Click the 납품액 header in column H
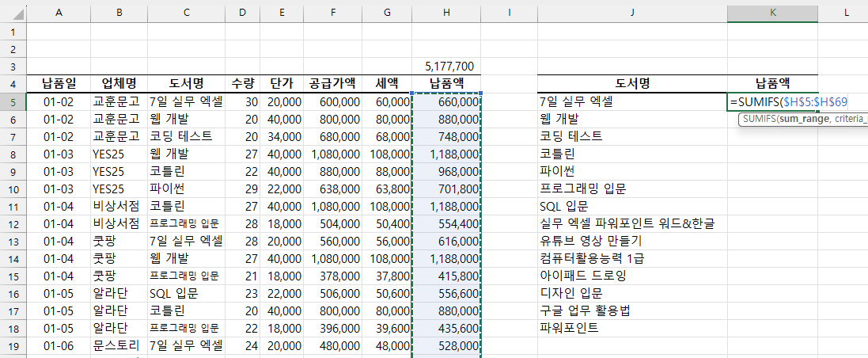868x358 pixels. click(446, 84)
